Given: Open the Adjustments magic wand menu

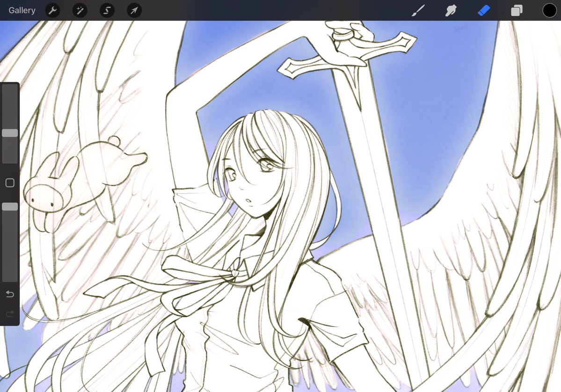Looking at the screenshot, I should (80, 10).
